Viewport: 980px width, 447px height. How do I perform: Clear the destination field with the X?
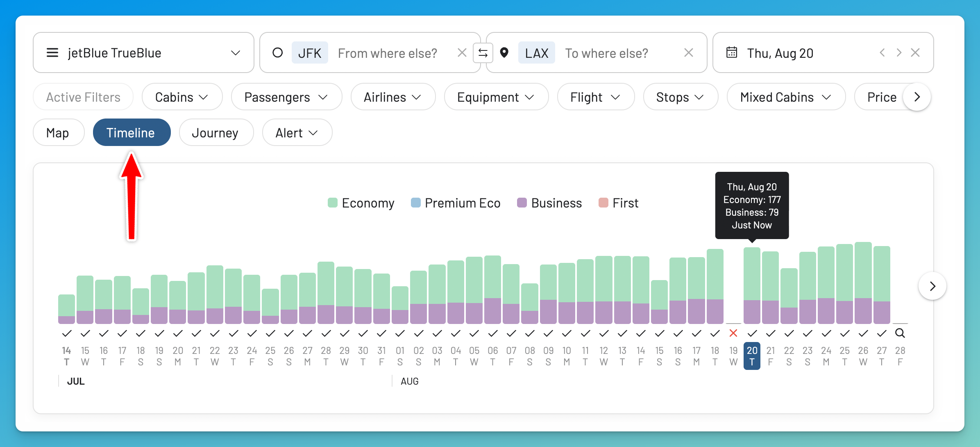click(x=689, y=52)
